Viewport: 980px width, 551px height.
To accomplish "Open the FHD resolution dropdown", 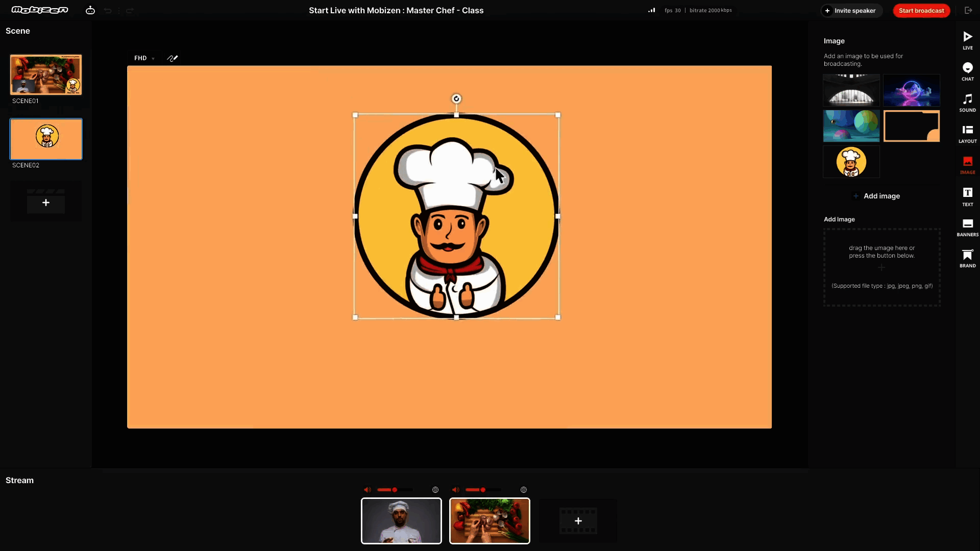I will click(x=144, y=58).
